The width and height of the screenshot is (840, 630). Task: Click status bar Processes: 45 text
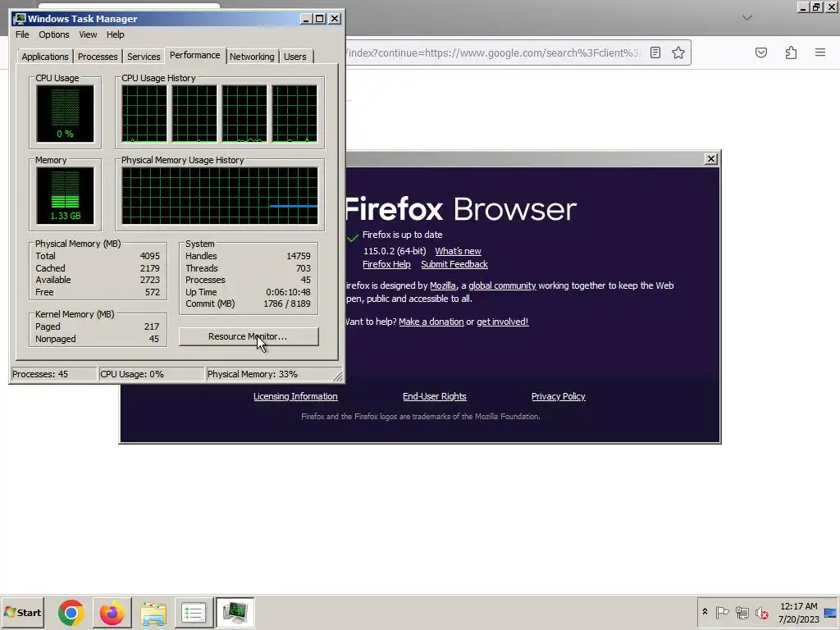40,374
